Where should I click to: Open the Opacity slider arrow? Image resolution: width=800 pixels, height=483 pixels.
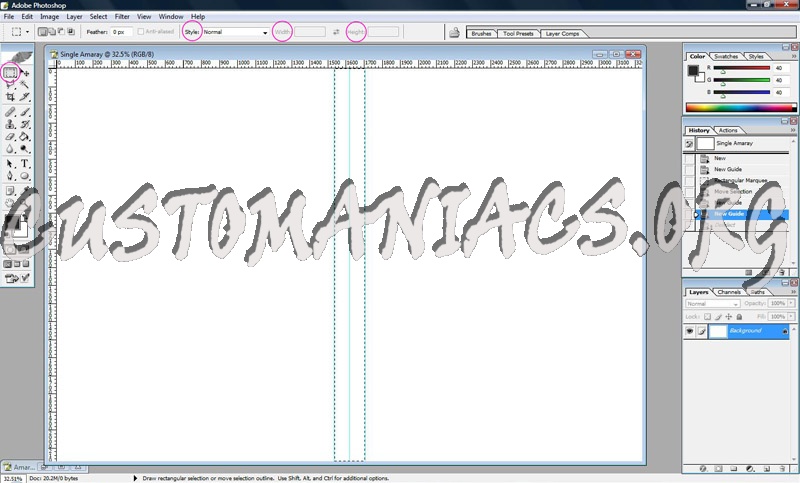(x=791, y=303)
